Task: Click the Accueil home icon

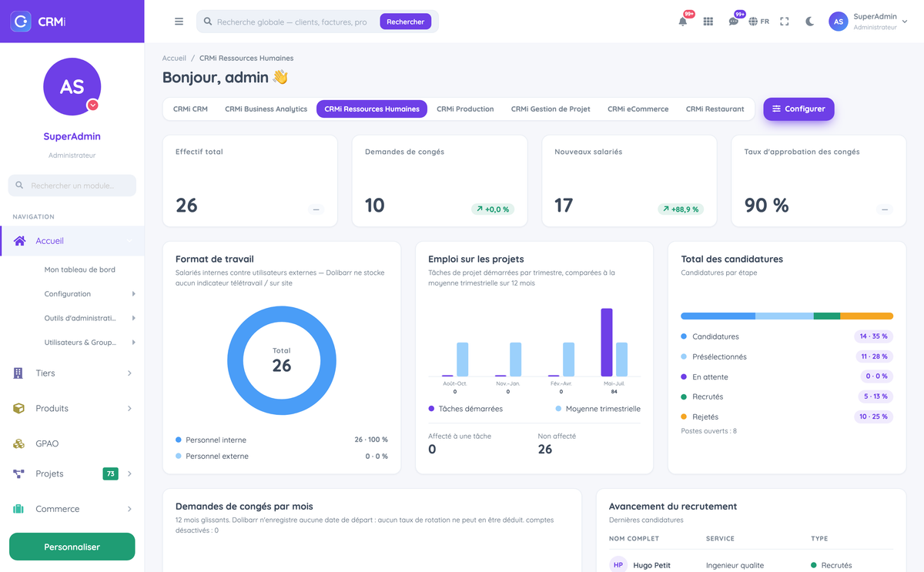Action: [x=20, y=241]
